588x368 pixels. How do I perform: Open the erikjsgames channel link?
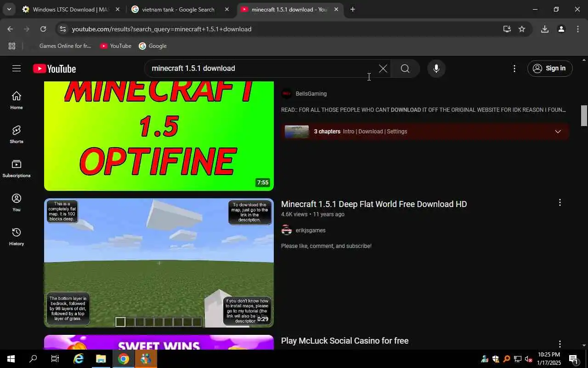(x=311, y=230)
